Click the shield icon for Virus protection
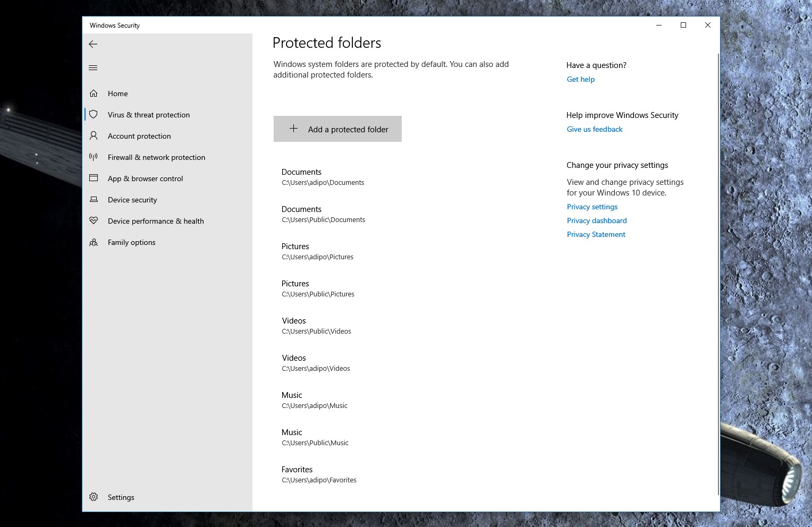Screen dimensions: 812x527 94,114
